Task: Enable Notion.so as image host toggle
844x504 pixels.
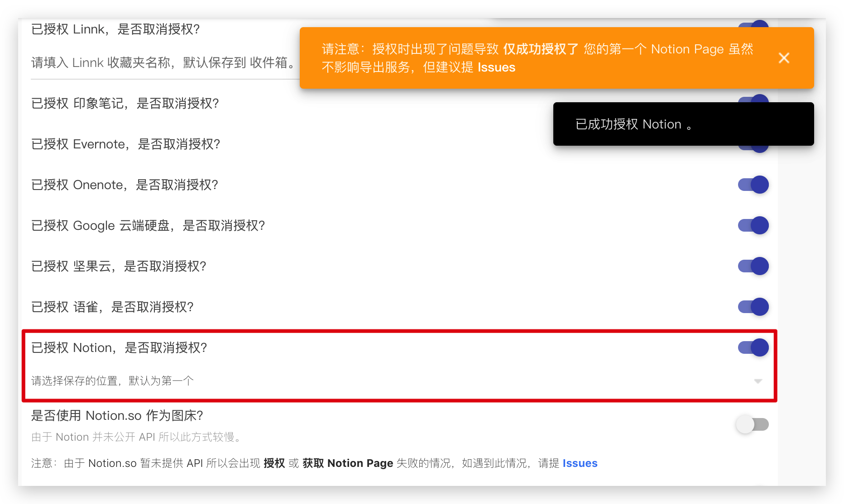Action: click(752, 424)
